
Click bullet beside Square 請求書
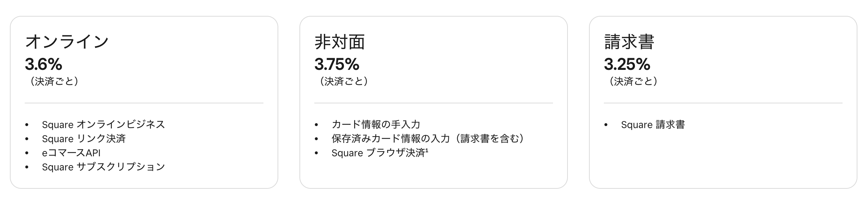[606, 125]
